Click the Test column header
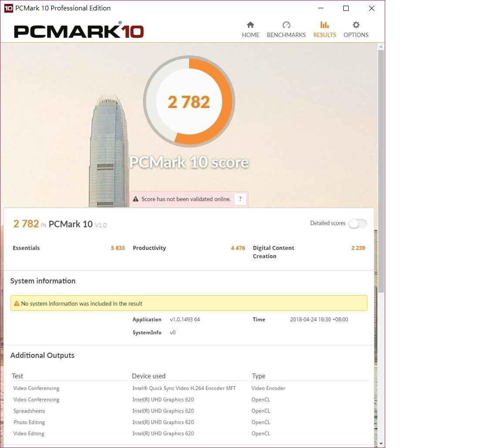502x448 pixels. coord(17,376)
